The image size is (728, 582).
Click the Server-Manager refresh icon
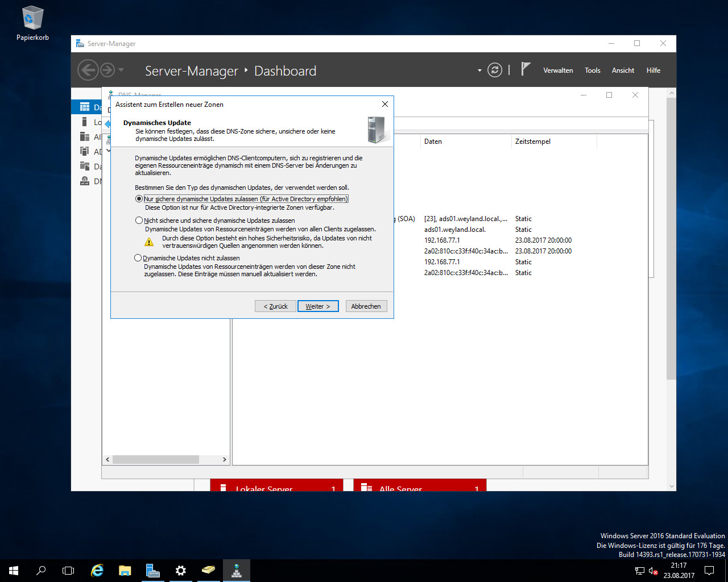pos(495,70)
